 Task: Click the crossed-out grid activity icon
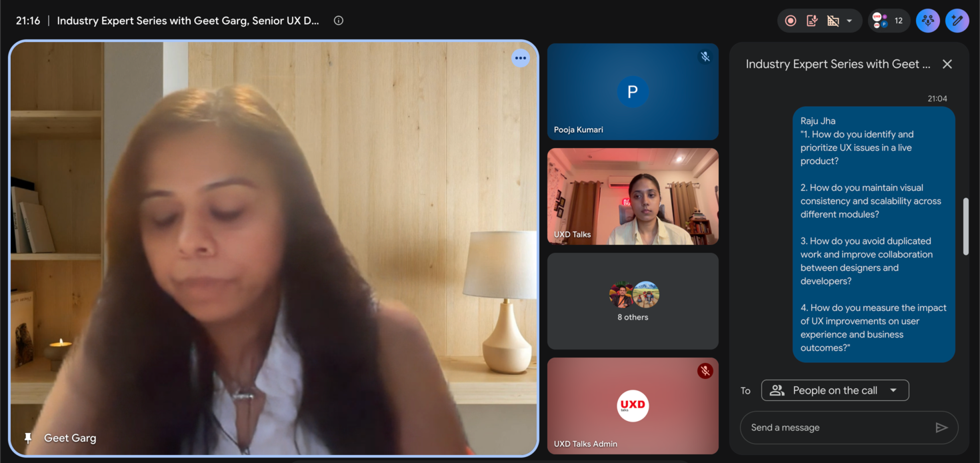(x=833, y=21)
